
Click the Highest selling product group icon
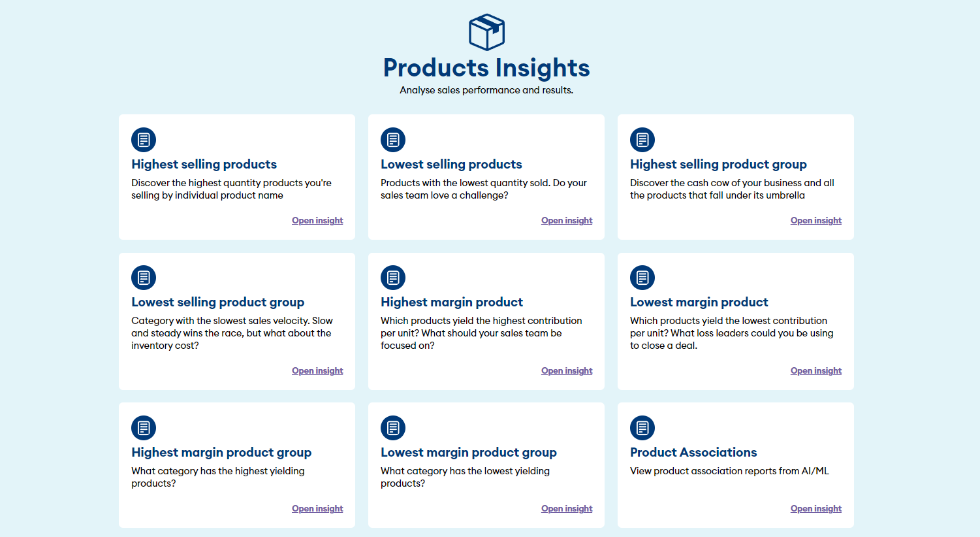pos(642,140)
